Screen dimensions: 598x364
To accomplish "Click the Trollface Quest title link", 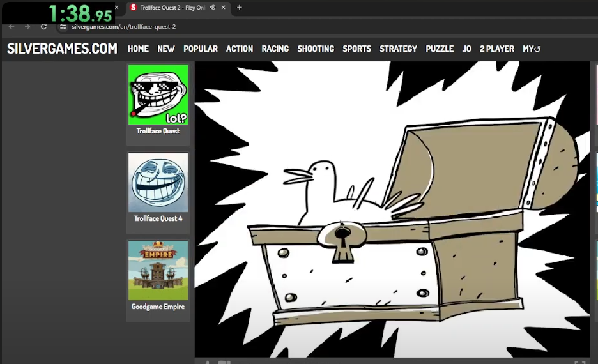I will tap(158, 131).
